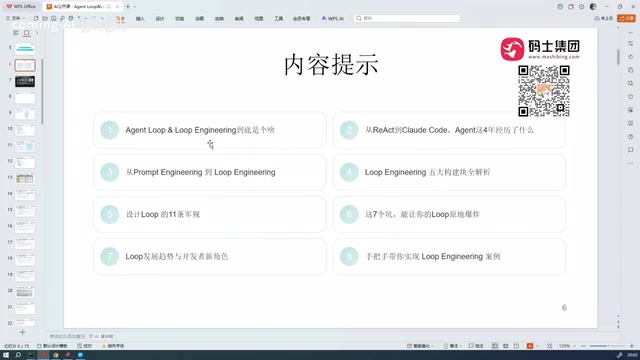The image size is (640, 360).
Task: Switch to the 放映 (Slideshow) ribbon tab
Action: coord(219,19)
